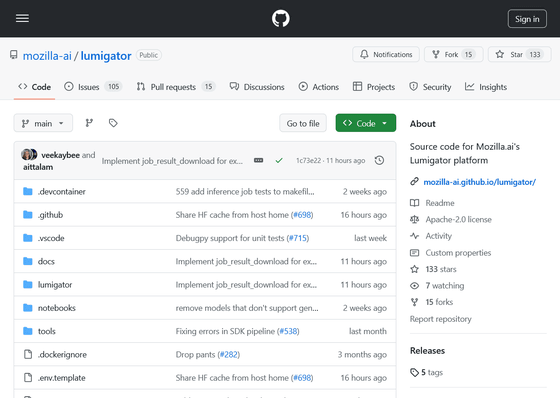Open commit history clock icon

(379, 160)
